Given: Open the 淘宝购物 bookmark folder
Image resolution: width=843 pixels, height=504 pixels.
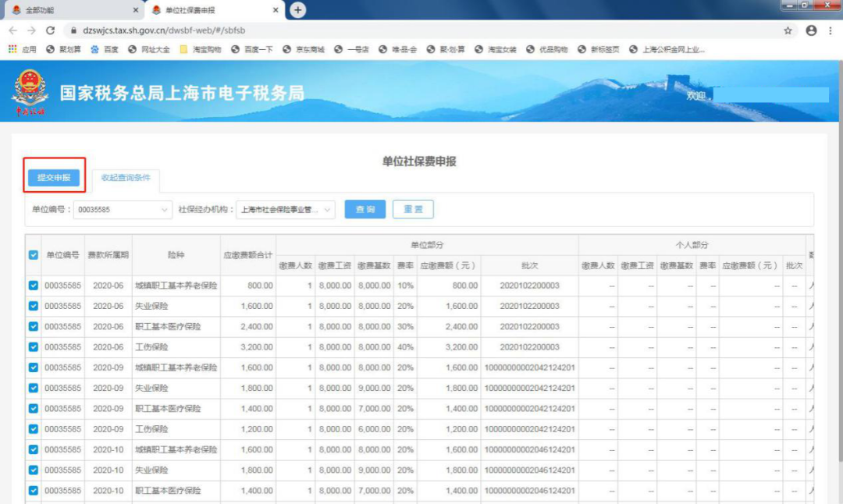Looking at the screenshot, I should tap(200, 49).
